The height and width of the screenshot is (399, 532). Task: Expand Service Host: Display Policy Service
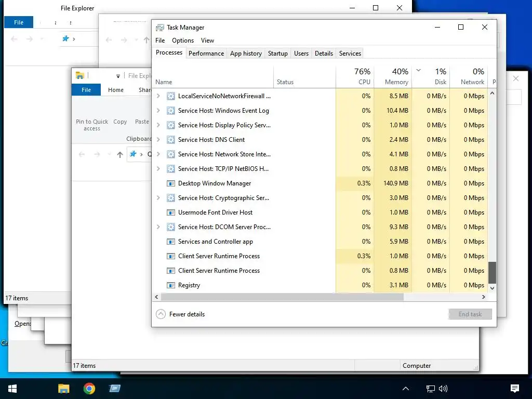pyautogui.click(x=158, y=125)
